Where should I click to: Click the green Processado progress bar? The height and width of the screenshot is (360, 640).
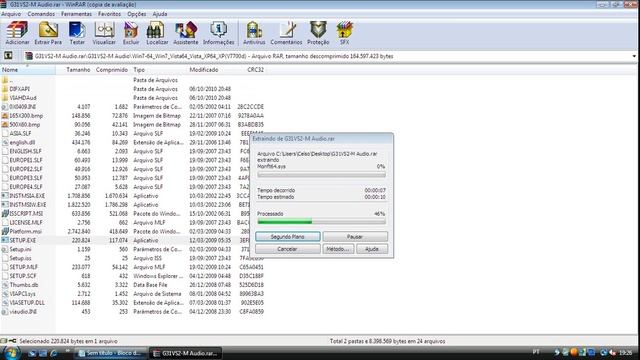pyautogui.click(x=322, y=222)
